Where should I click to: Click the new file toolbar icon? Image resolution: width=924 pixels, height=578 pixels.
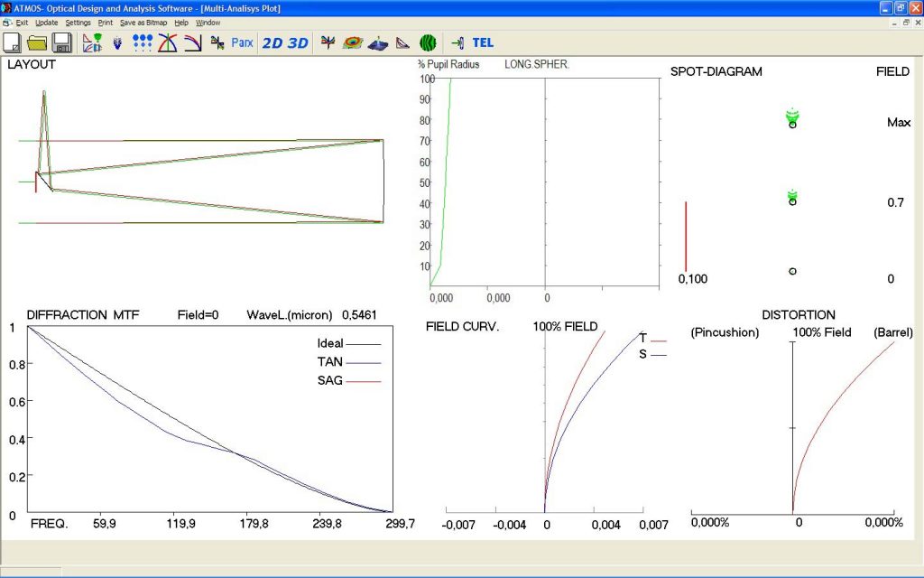(x=13, y=42)
